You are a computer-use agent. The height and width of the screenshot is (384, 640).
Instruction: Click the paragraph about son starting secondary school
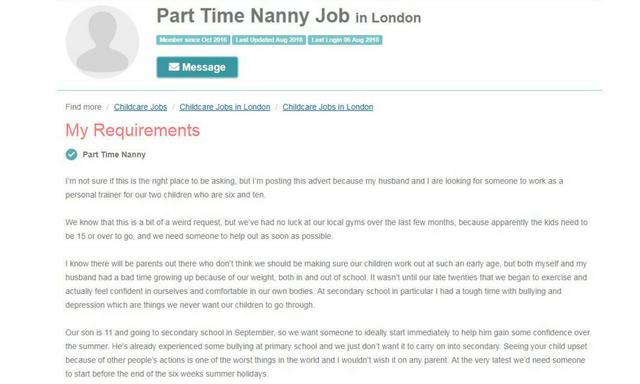click(328, 353)
